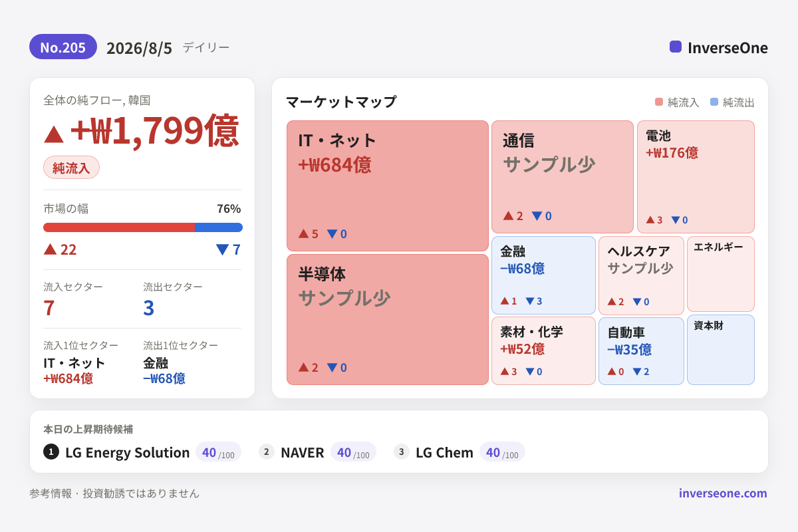The width and height of the screenshot is (798, 532).
Task: Click the −₩35億 value in 自動車 tile
Action: (629, 349)
